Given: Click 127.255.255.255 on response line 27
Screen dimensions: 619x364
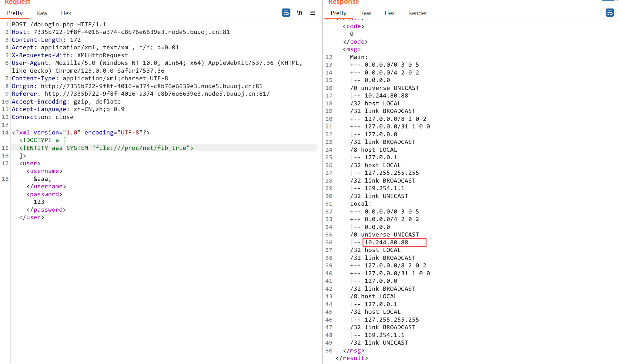Looking at the screenshot, I should pyautogui.click(x=392, y=173).
